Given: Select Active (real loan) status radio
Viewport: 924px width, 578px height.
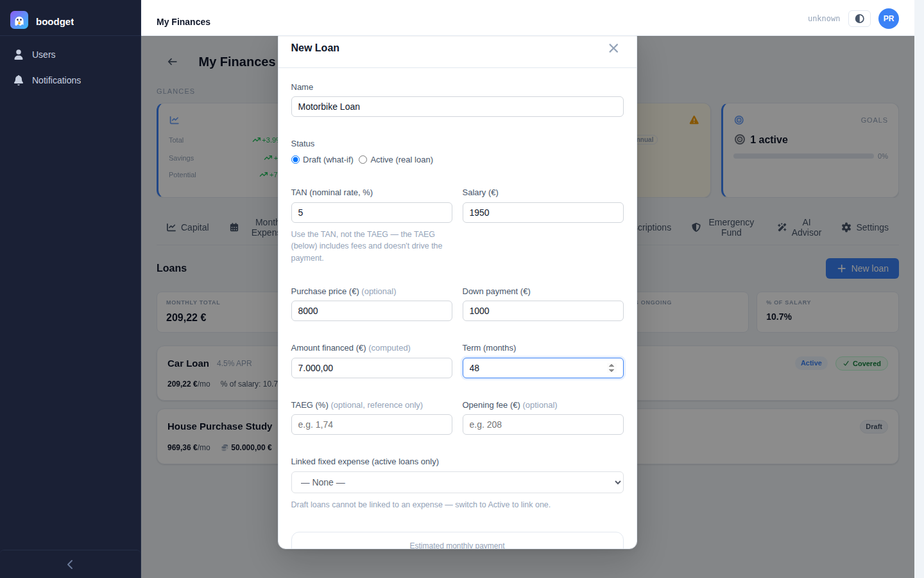Looking at the screenshot, I should click(363, 160).
